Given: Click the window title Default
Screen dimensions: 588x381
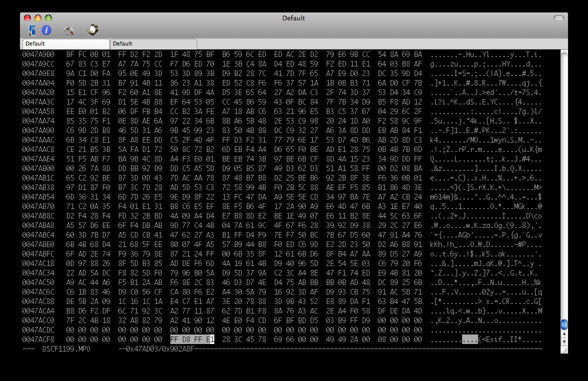Looking at the screenshot, I should pos(294,18).
